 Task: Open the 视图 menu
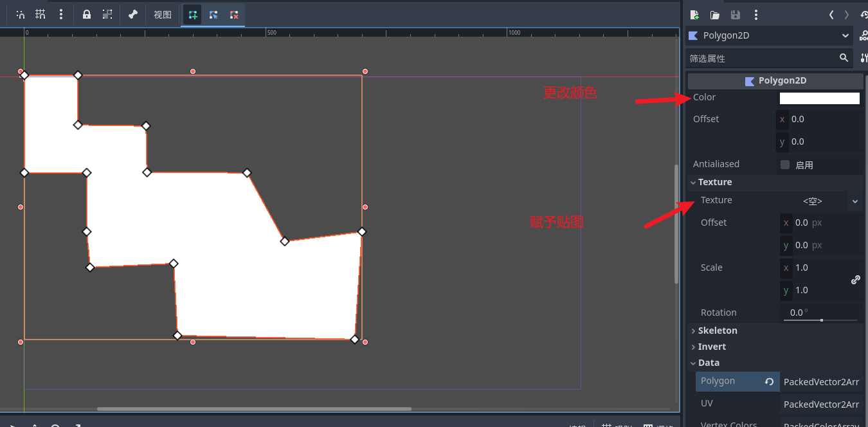tap(163, 15)
